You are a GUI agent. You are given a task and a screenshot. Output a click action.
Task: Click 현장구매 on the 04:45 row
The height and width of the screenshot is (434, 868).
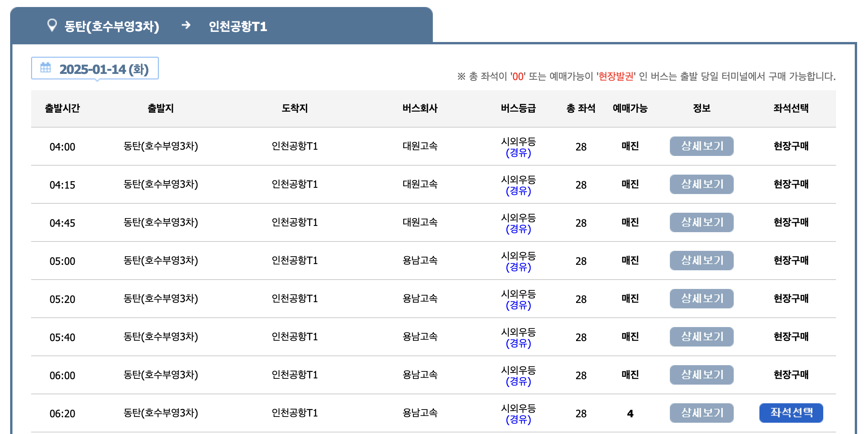coord(791,222)
